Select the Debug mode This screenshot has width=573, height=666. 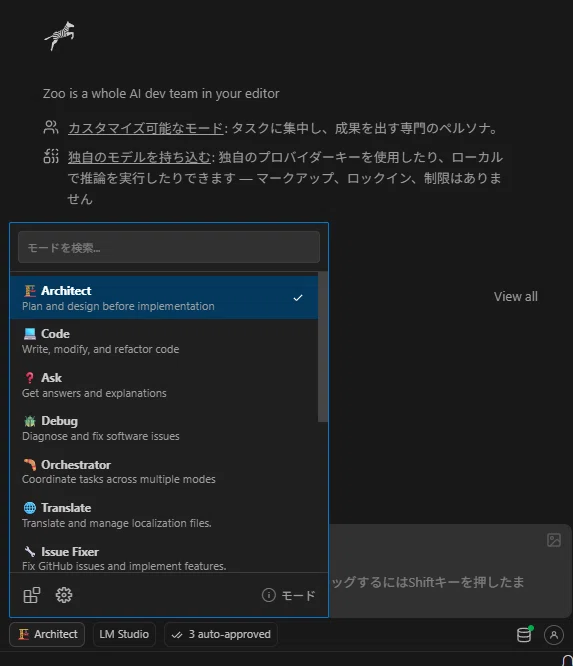click(x=164, y=428)
